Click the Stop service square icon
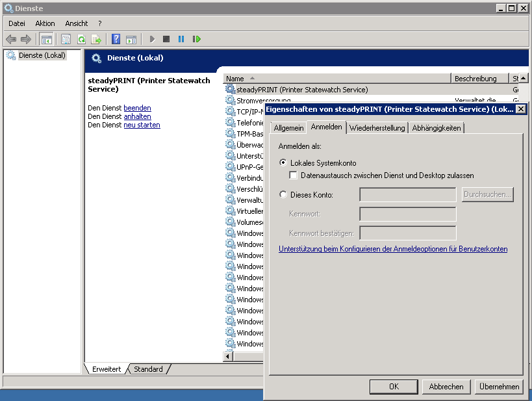The height and width of the screenshot is (401, 532). pos(166,39)
